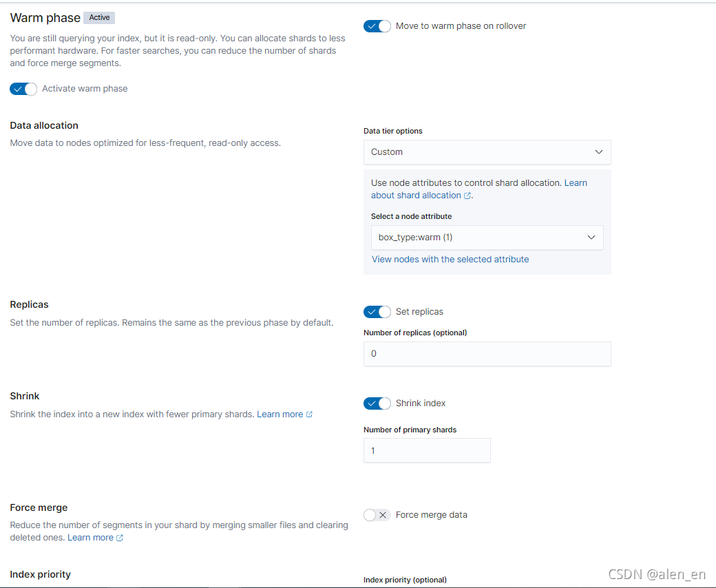
Task: Click the Data allocation heading
Action: pyautogui.click(x=44, y=125)
